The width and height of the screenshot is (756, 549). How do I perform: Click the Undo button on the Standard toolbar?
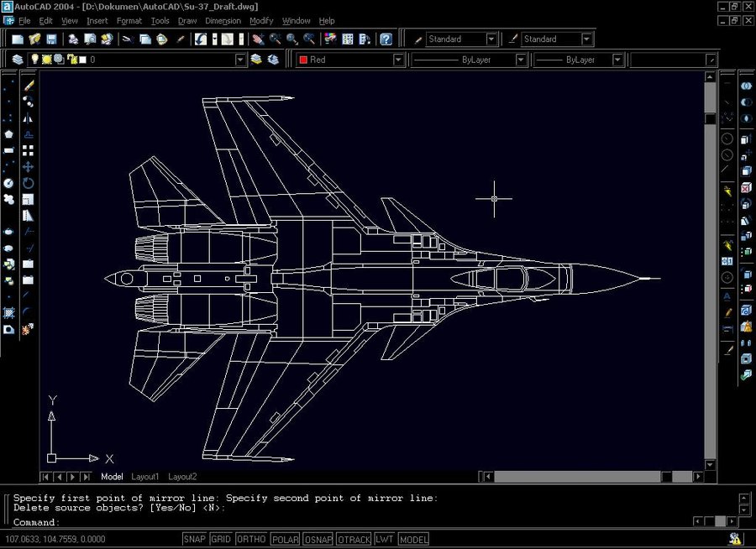click(x=198, y=39)
